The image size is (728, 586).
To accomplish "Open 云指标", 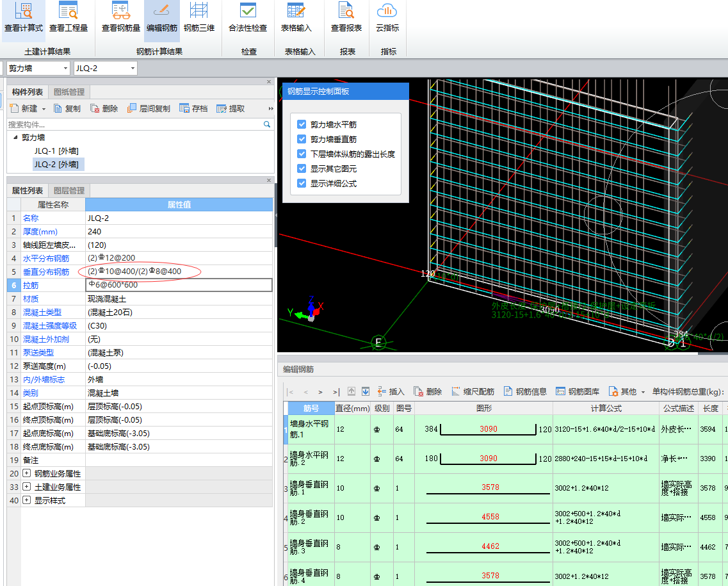I will (387, 18).
